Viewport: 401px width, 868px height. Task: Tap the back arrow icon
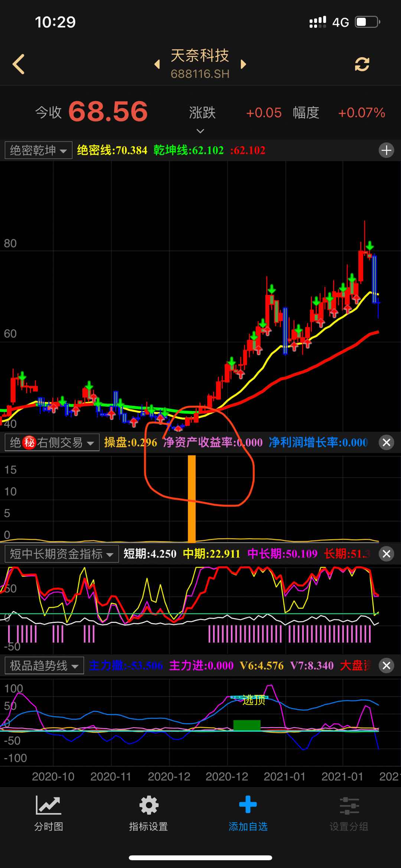pyautogui.click(x=19, y=64)
